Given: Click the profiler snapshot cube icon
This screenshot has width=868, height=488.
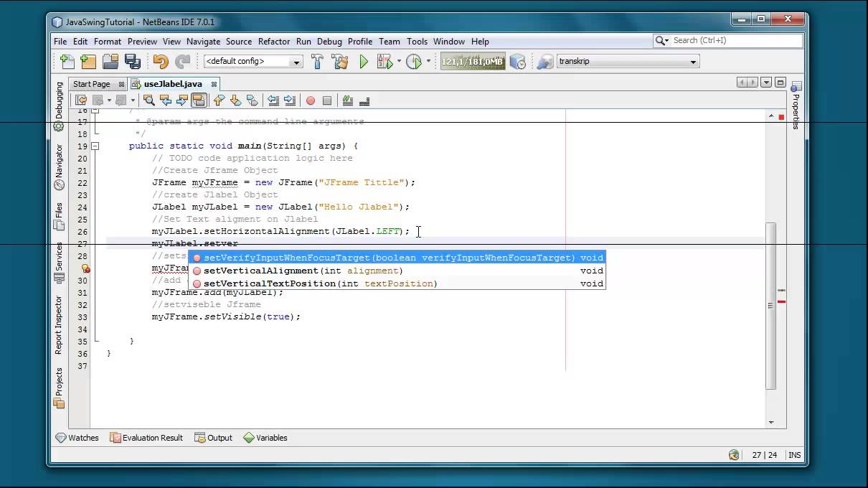Looking at the screenshot, I should tap(517, 62).
